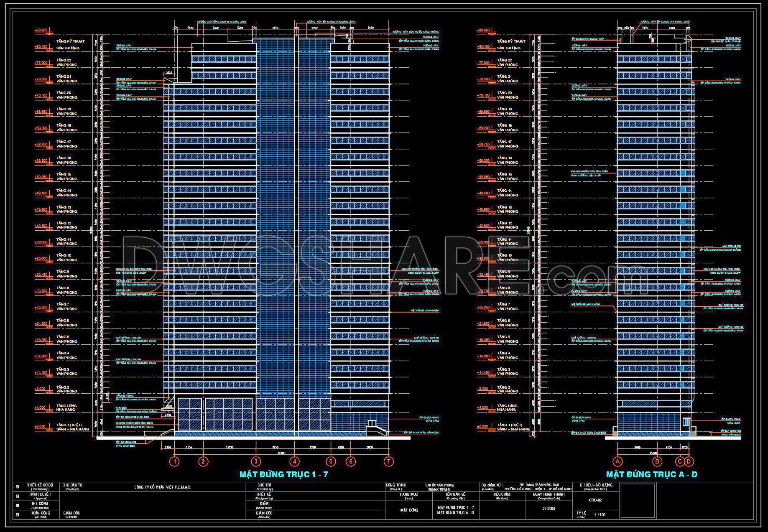Toggle the Hoàn Công (As-Built) checkbox
The image size is (768, 532).
click(x=18, y=514)
